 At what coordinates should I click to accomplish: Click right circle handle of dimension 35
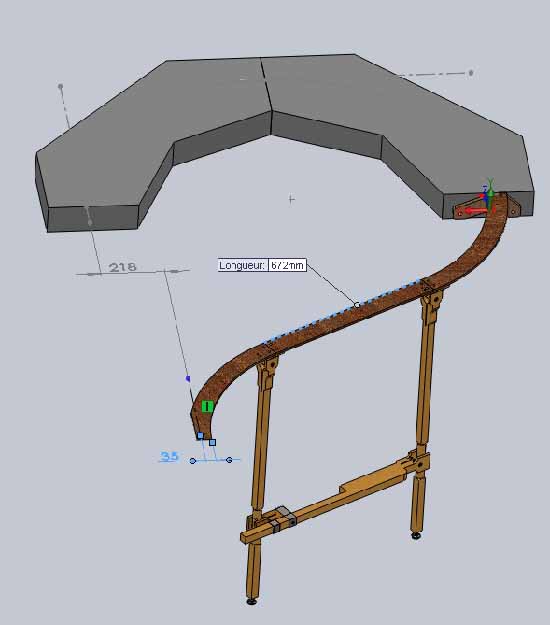click(x=229, y=460)
